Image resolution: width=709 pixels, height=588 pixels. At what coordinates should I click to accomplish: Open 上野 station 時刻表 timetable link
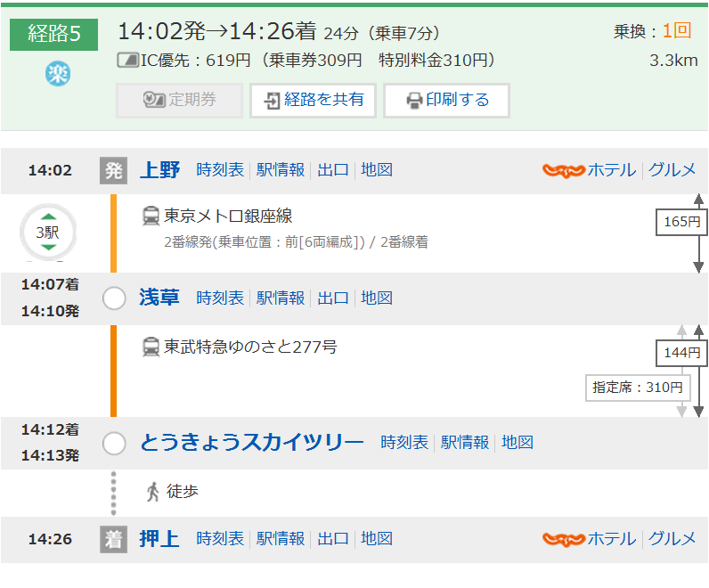[x=220, y=170]
